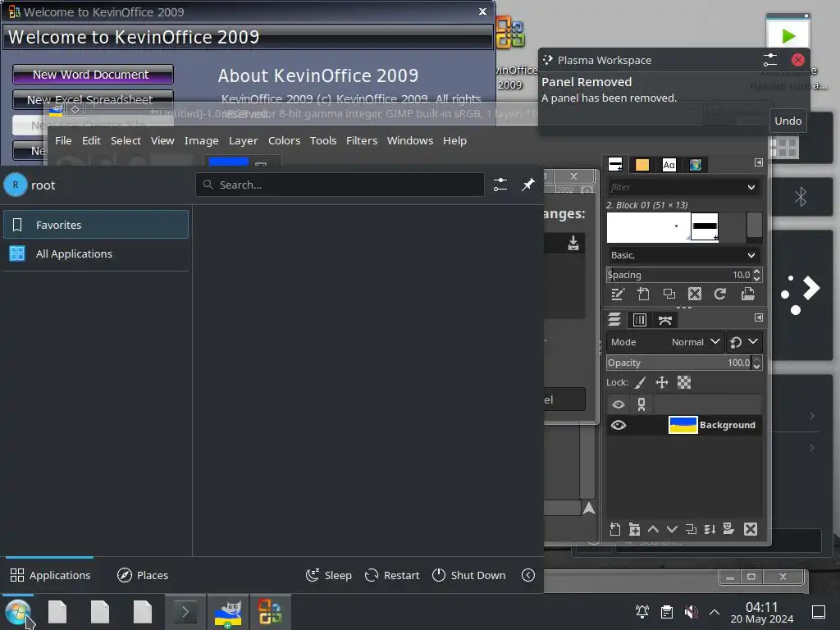Lower the layer one step
Screen dimensions: 840x630
[672, 529]
